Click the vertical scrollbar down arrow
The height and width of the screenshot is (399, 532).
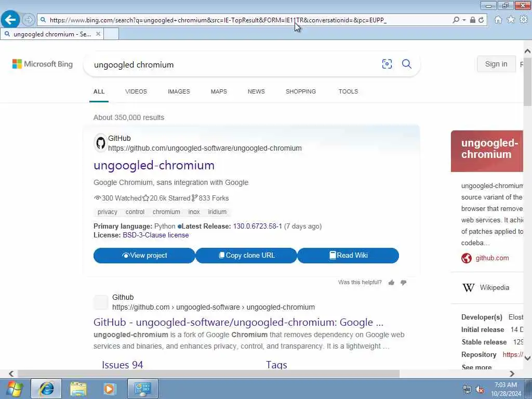(x=527, y=358)
